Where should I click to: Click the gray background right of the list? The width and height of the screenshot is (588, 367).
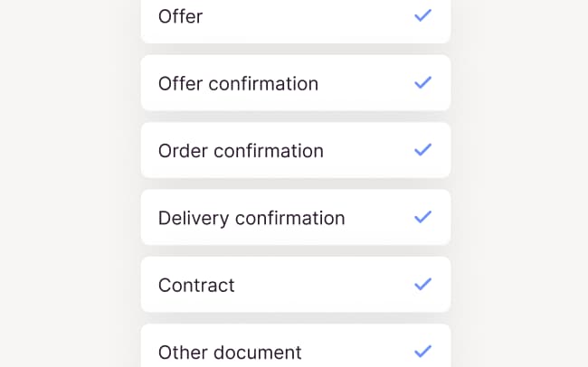[x=520, y=181]
